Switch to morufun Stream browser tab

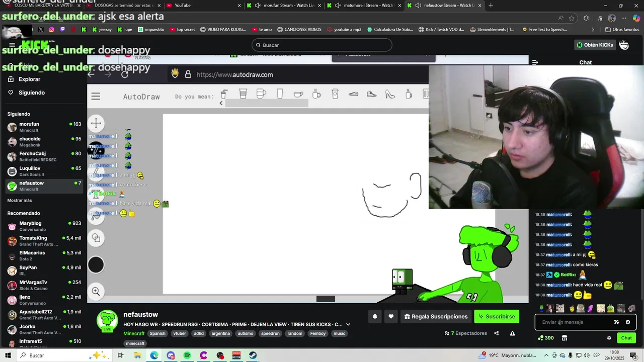283,6
